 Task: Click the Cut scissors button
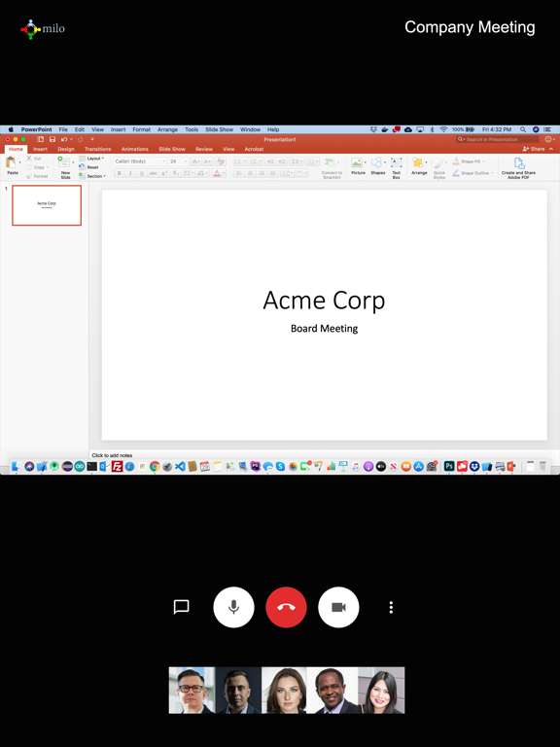34,159
